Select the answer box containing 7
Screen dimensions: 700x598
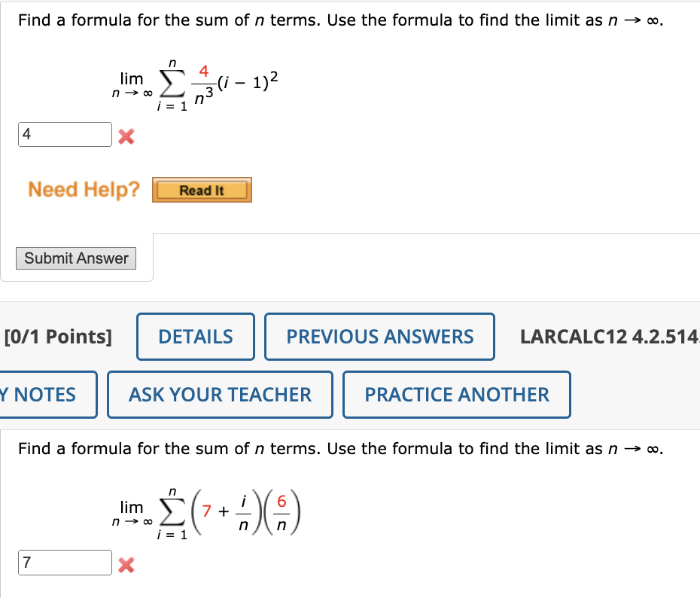[x=64, y=563]
